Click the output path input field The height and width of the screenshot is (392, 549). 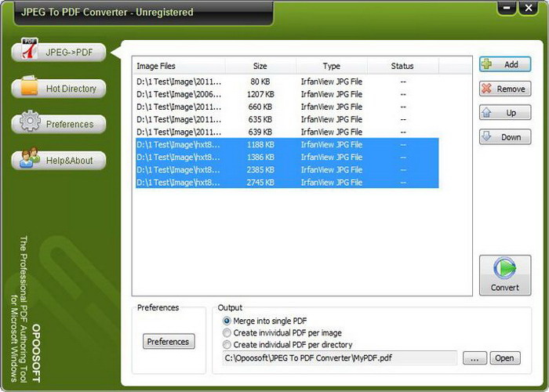(340, 358)
